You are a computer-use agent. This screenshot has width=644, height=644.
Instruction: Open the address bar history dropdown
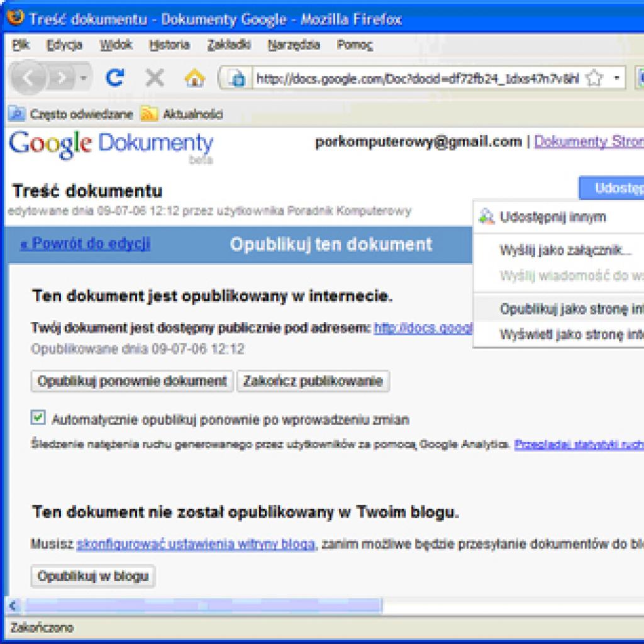click(616, 78)
